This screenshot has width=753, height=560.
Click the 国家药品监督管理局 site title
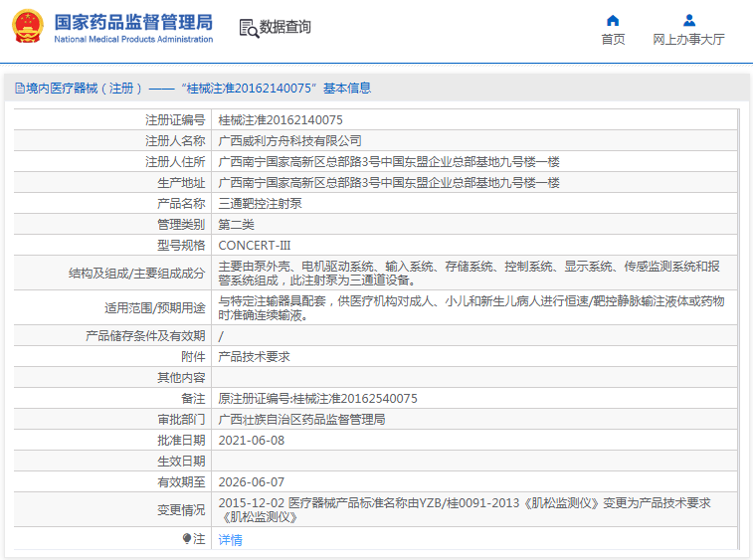coord(133,22)
